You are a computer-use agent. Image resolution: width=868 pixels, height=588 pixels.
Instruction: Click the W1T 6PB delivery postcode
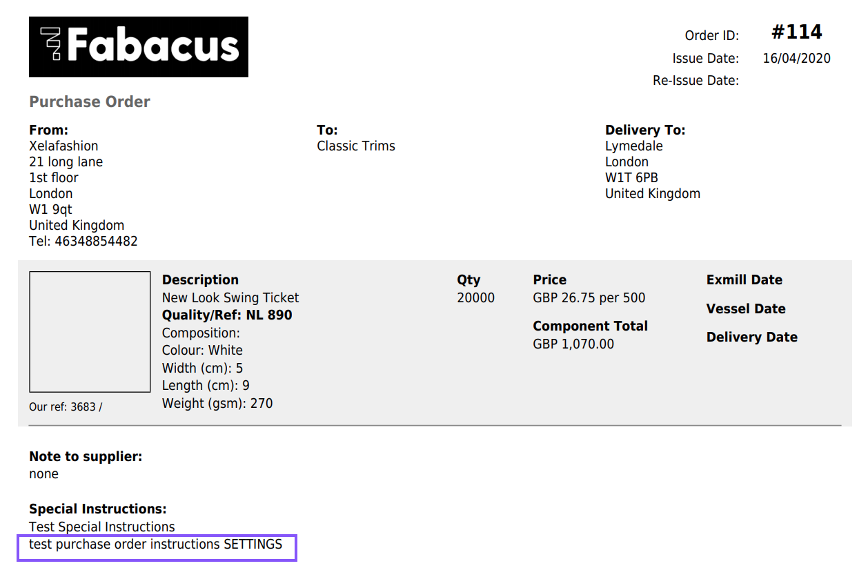tap(631, 178)
